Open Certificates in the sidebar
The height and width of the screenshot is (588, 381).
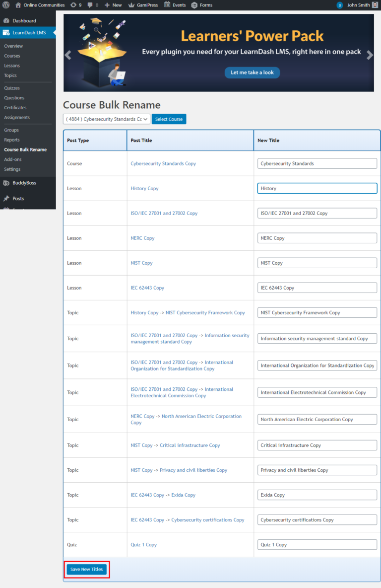coord(15,108)
